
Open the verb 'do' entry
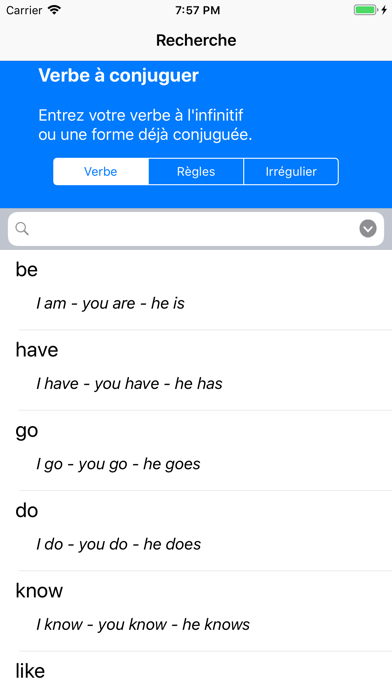pyautogui.click(x=196, y=531)
